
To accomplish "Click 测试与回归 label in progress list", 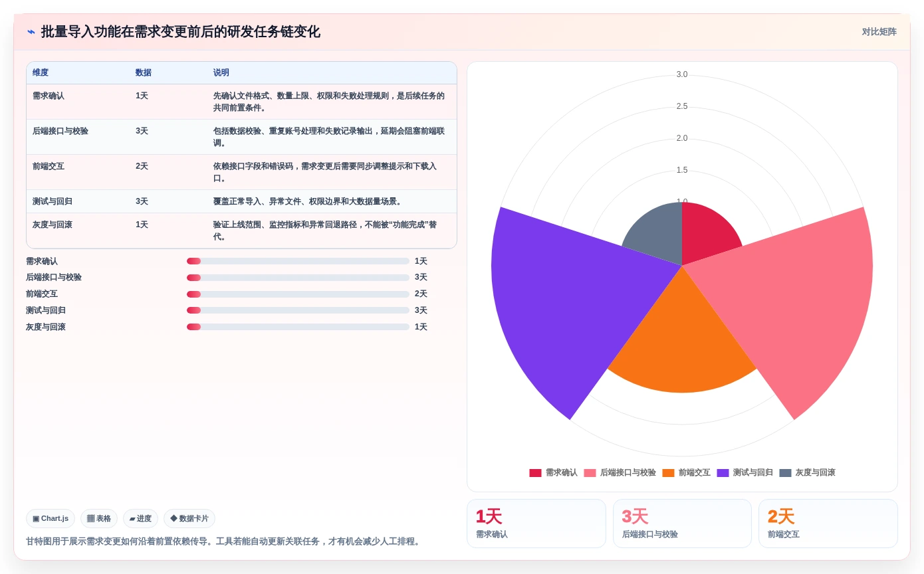I will tap(46, 310).
